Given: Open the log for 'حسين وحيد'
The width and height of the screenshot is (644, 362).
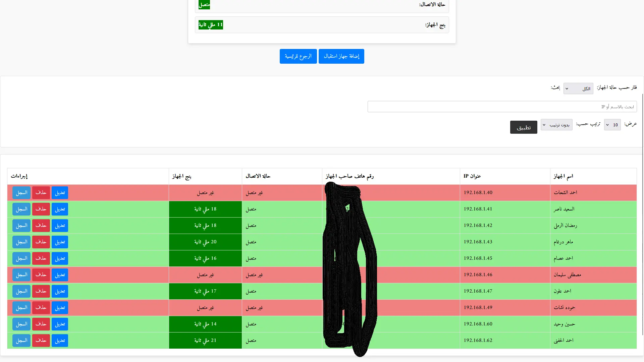Looking at the screenshot, I should 21,324.
